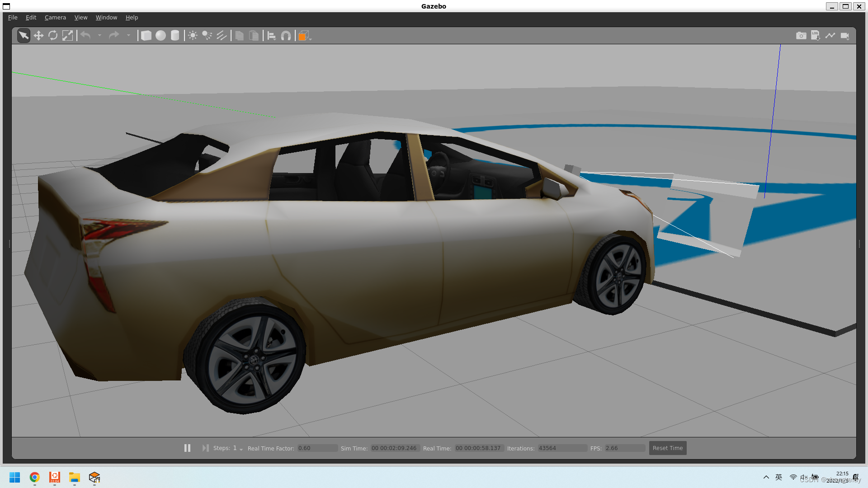Pause the simulation
Image resolution: width=868 pixels, height=488 pixels.
(187, 448)
